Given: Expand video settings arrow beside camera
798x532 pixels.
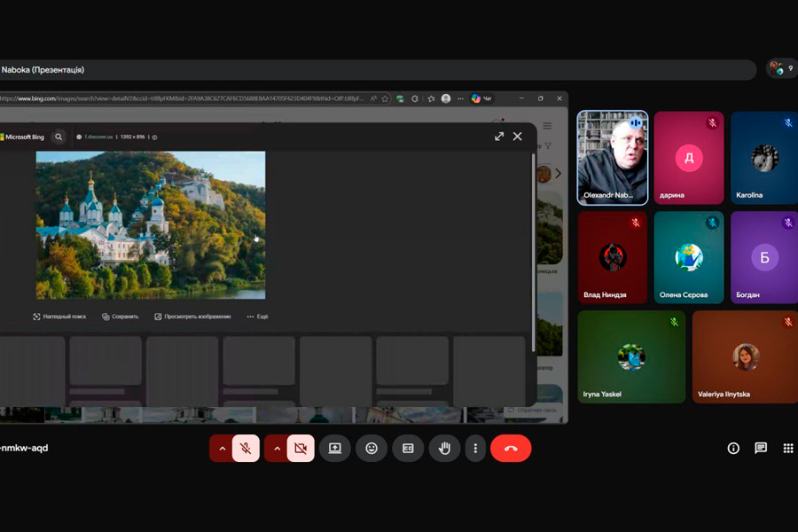Looking at the screenshot, I should pyautogui.click(x=277, y=449).
